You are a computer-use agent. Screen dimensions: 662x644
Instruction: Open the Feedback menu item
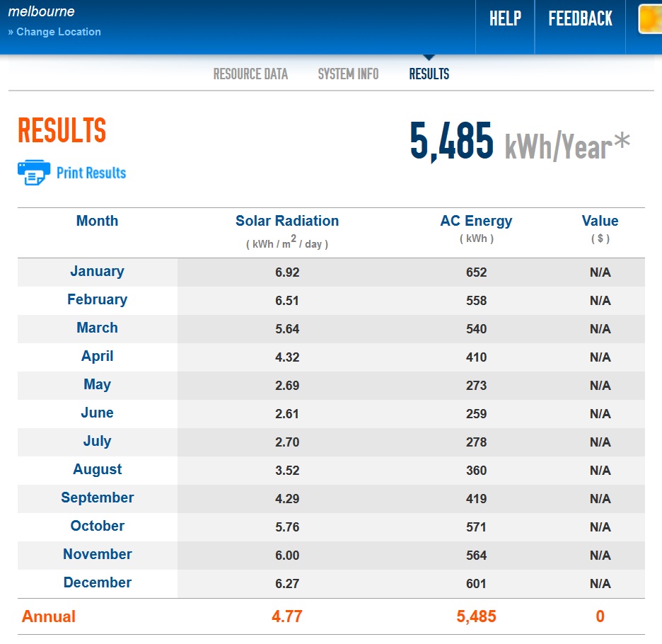580,18
